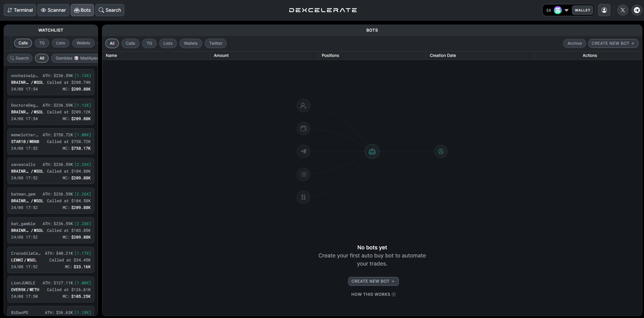This screenshot has width=644, height=318.
Task: Open the Scanner section
Action: pyautogui.click(x=53, y=10)
